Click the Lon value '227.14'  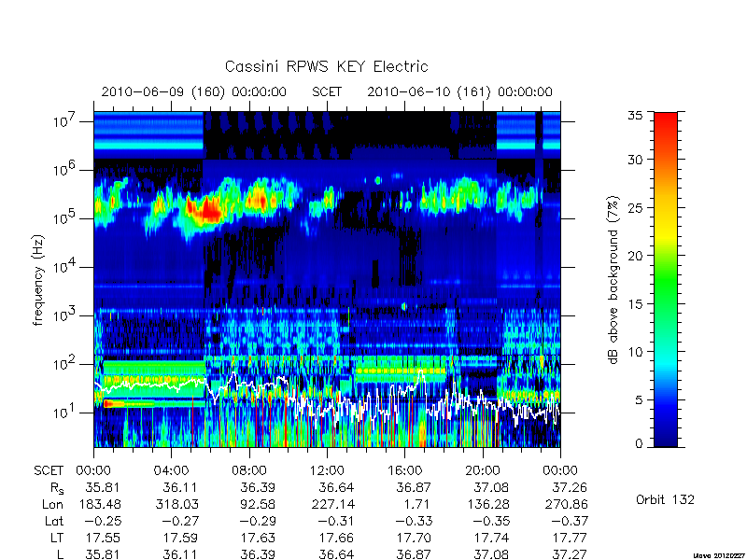tap(333, 504)
